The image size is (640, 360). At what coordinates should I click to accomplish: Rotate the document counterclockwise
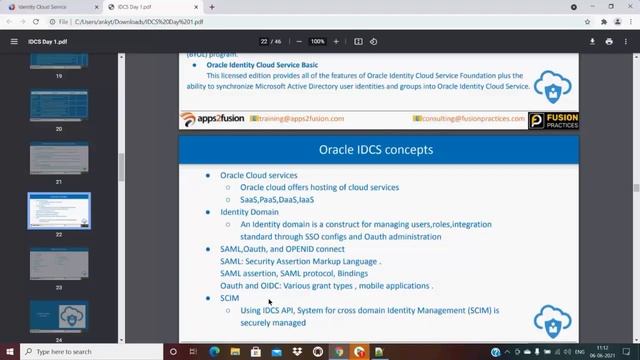tap(373, 42)
